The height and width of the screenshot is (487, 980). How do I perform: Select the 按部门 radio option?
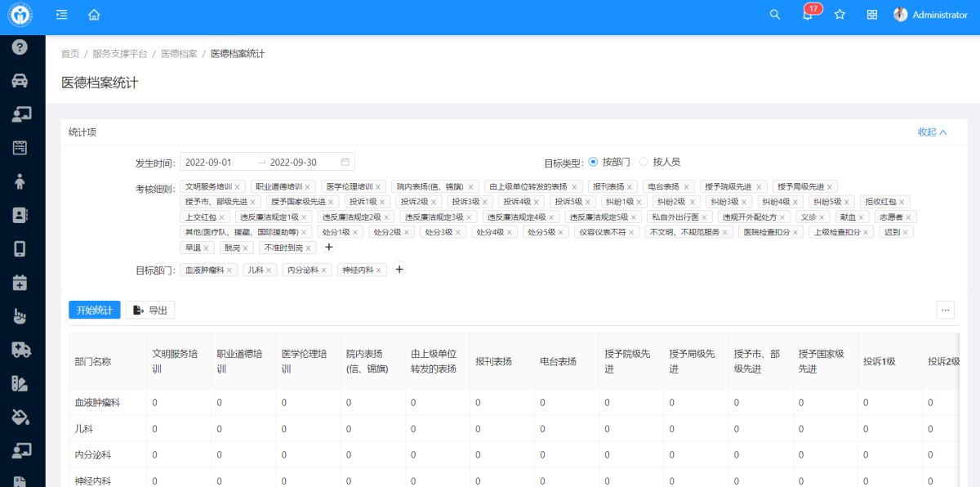pos(594,162)
